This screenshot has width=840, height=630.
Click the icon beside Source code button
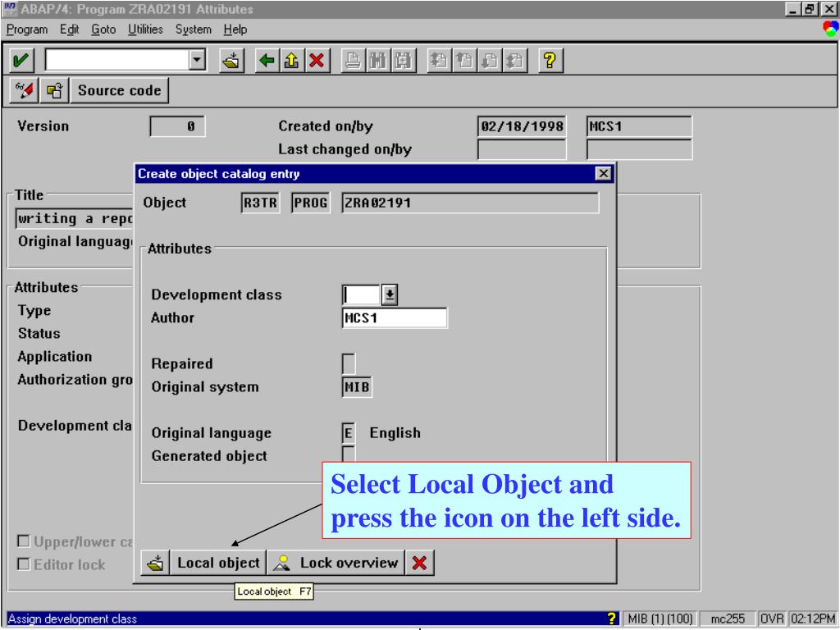(55, 90)
